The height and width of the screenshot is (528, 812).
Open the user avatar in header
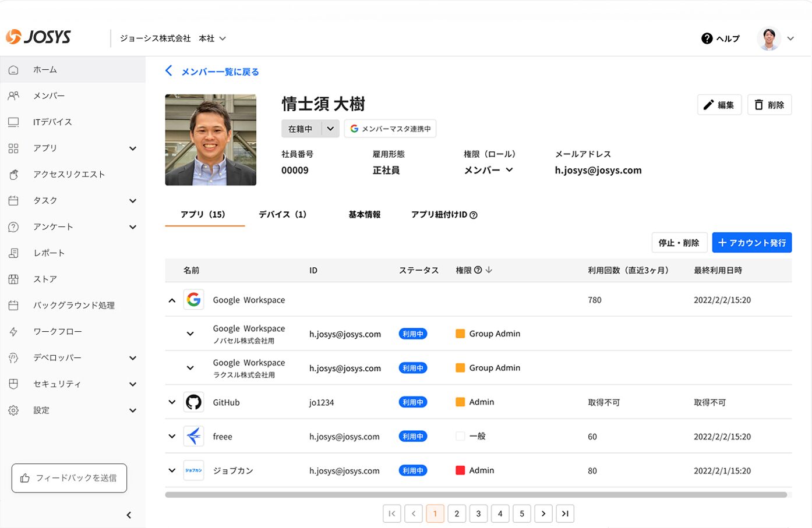click(769, 38)
